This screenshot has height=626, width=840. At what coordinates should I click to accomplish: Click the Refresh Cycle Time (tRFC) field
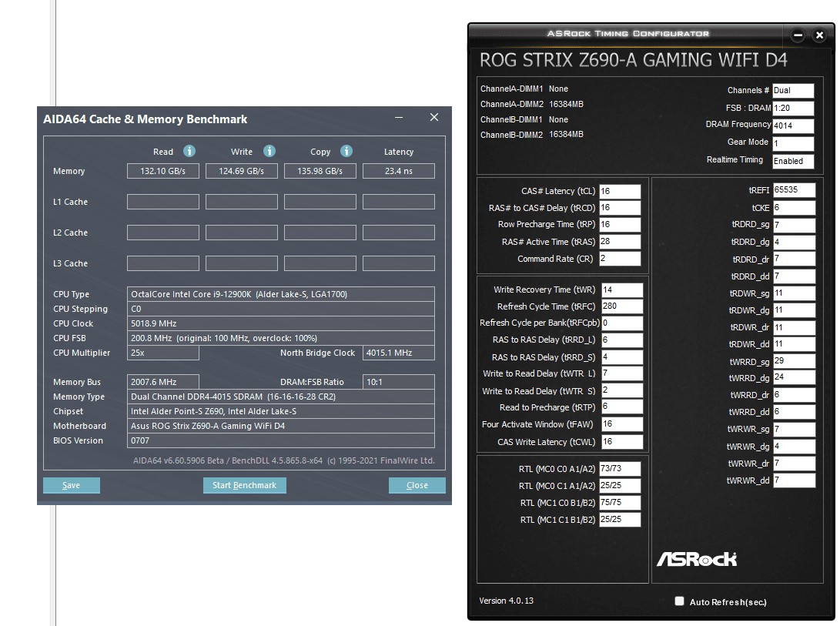622,306
